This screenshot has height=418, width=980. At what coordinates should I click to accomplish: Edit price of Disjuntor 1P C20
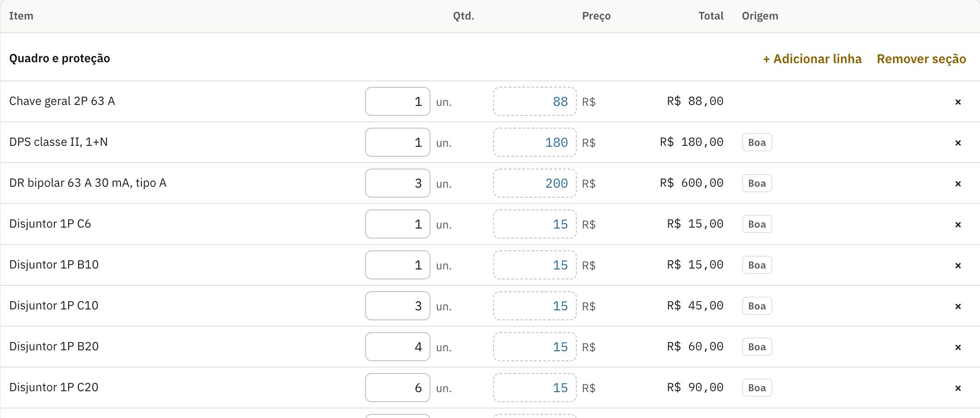point(535,388)
